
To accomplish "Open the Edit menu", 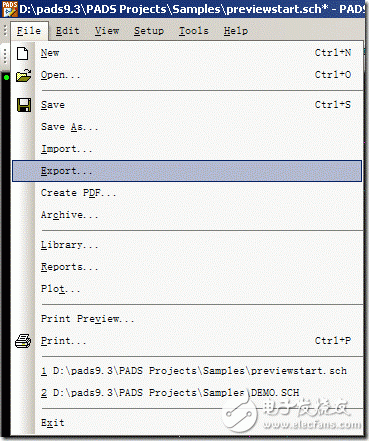I will pos(68,31).
